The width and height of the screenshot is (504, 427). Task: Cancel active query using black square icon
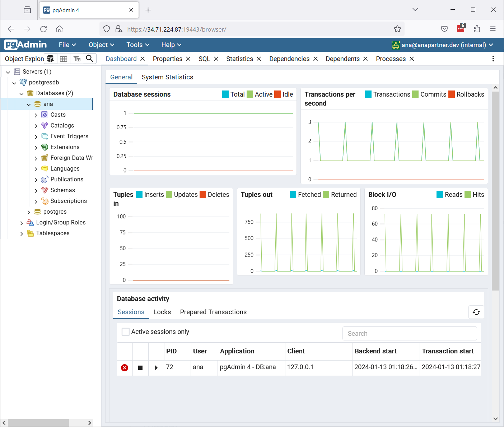point(140,368)
